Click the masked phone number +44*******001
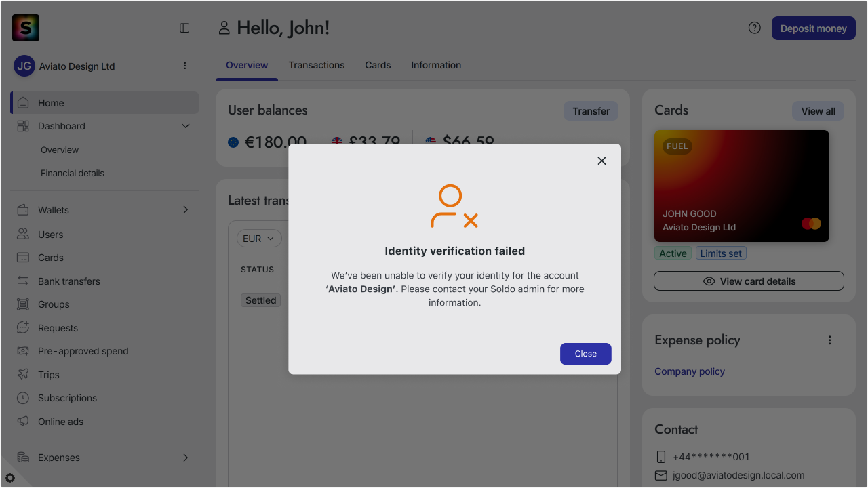Viewport: 868px width, 488px height. point(711,457)
